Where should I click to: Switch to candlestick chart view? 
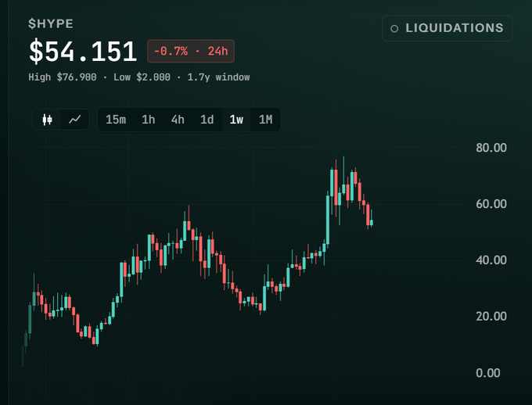coord(47,120)
